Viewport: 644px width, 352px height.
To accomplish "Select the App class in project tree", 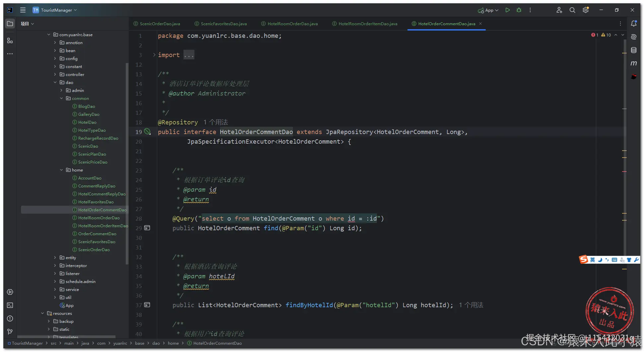I will click(x=67, y=305).
